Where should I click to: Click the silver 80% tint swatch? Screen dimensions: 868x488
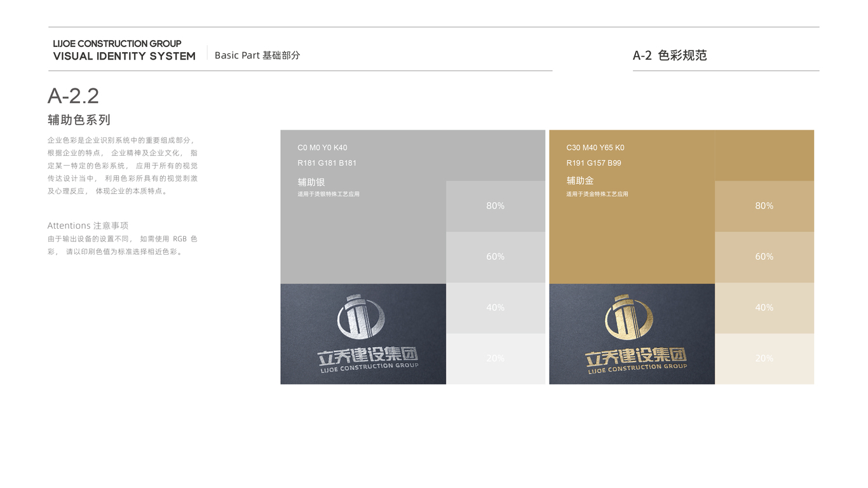point(496,207)
